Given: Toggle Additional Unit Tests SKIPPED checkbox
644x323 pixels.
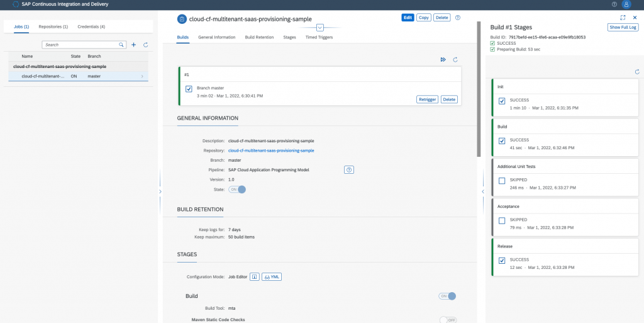Looking at the screenshot, I should click(501, 181).
